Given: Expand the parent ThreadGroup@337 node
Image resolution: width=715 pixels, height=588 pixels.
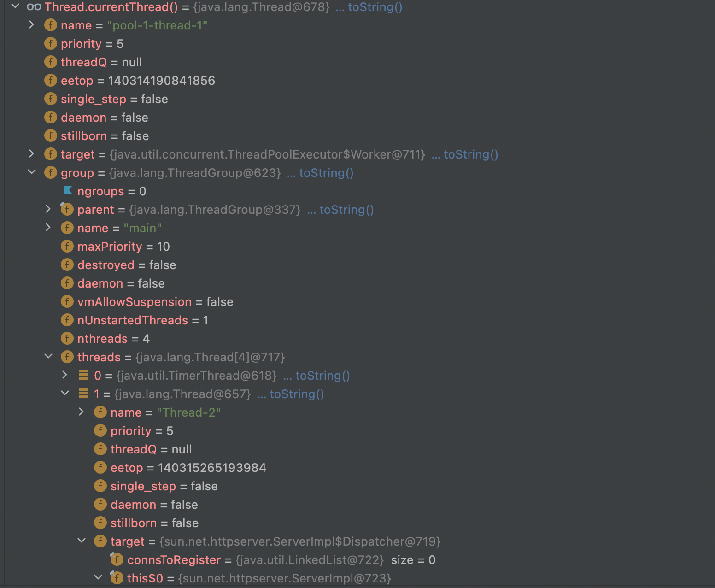Looking at the screenshot, I should tap(48, 209).
